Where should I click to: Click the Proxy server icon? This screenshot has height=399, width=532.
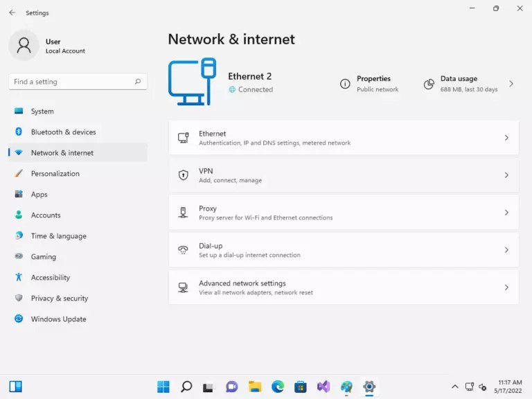click(x=183, y=213)
